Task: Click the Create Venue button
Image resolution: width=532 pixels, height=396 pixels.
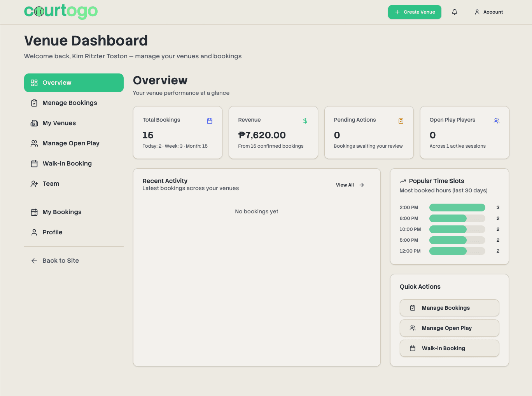Action: (415, 12)
